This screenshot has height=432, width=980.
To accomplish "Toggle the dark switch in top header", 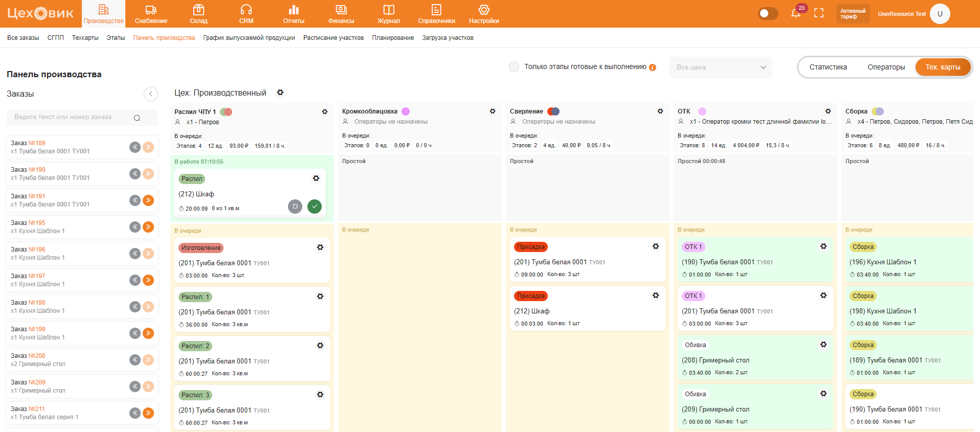I will (x=768, y=13).
